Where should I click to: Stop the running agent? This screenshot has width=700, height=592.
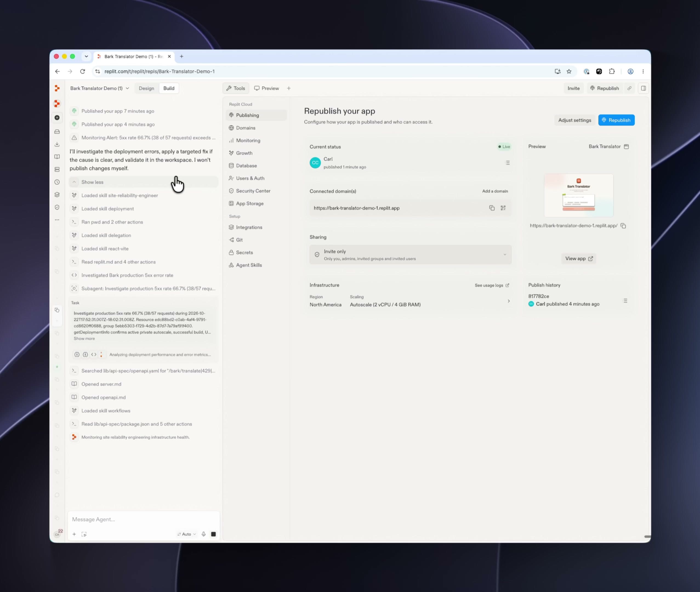coord(214,534)
